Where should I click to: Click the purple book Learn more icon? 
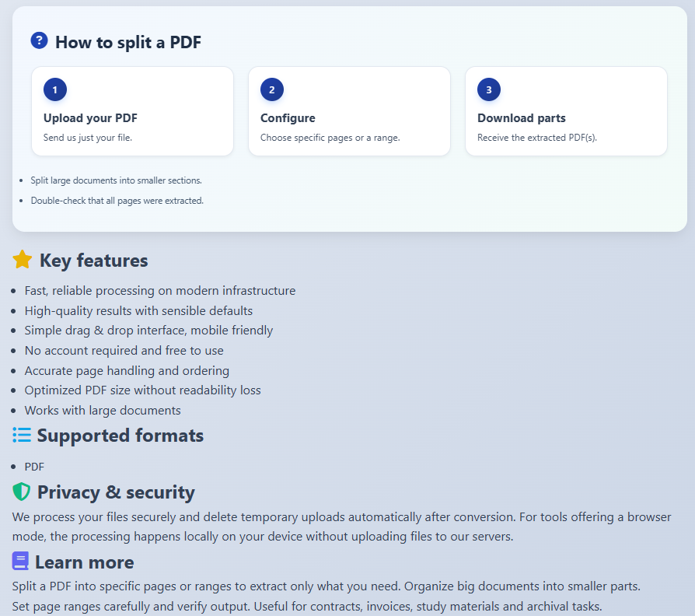click(x=20, y=562)
